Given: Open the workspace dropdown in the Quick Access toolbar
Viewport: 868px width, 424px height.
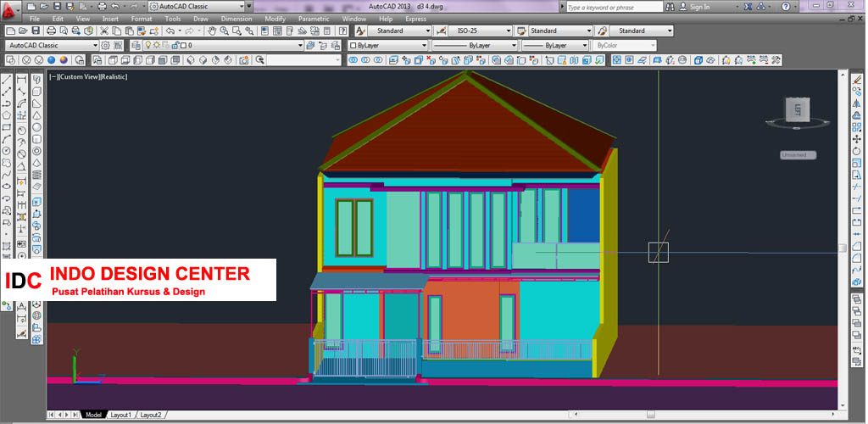Looking at the screenshot, I should coord(197,7).
